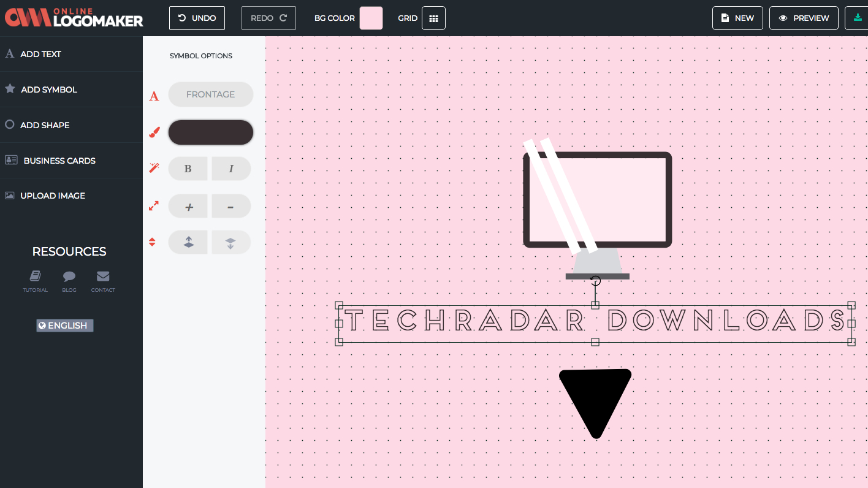This screenshot has width=868, height=488.
Task: Click the red font A icon
Action: (x=154, y=96)
